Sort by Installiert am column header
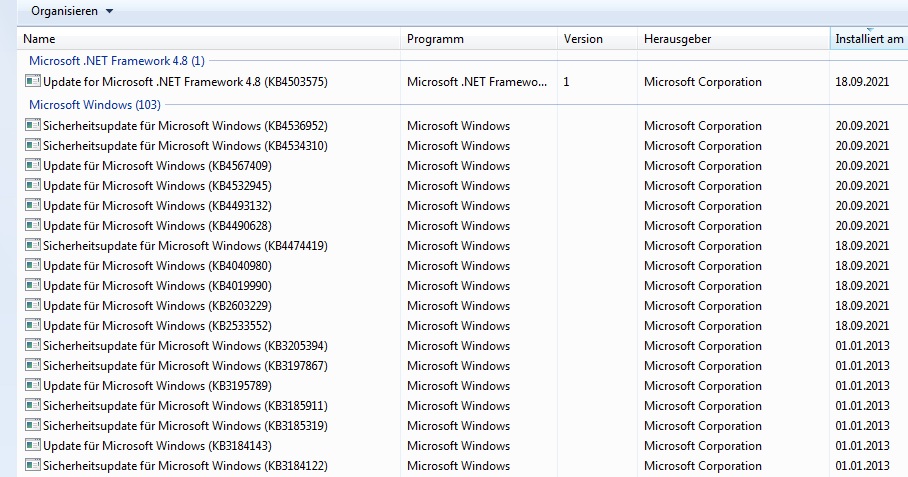This screenshot has height=477, width=908. pyautogui.click(x=867, y=39)
